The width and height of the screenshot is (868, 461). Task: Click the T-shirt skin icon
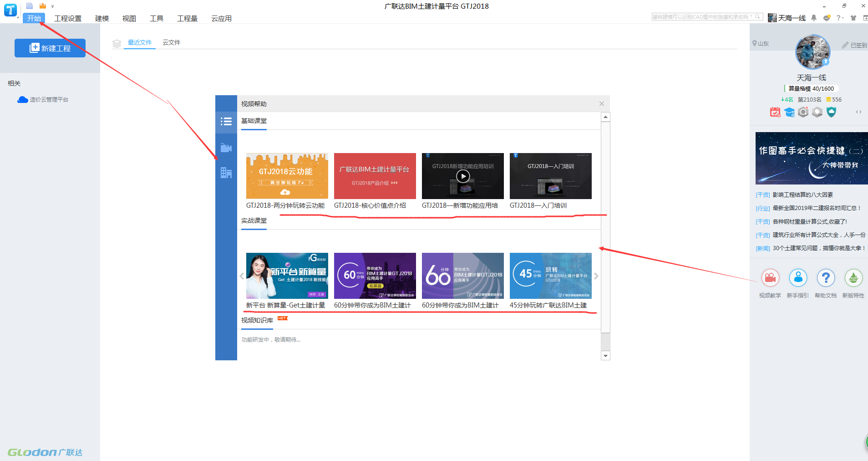(853, 18)
